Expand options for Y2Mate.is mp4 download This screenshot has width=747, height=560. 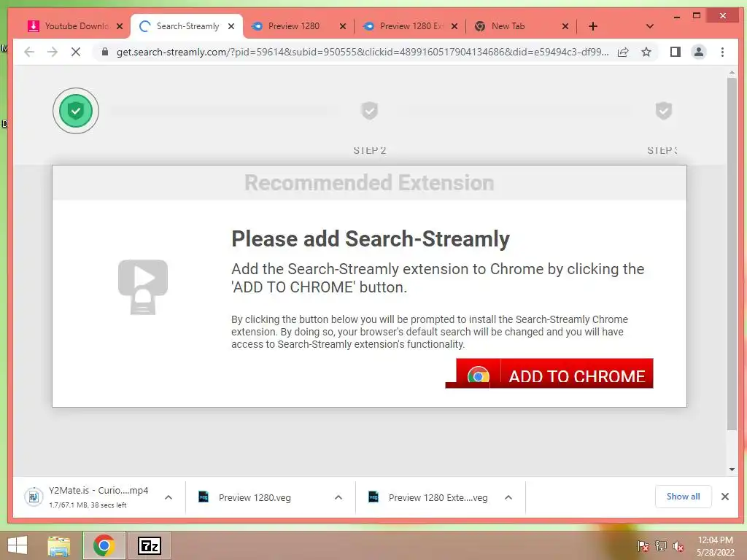pyautogui.click(x=169, y=497)
